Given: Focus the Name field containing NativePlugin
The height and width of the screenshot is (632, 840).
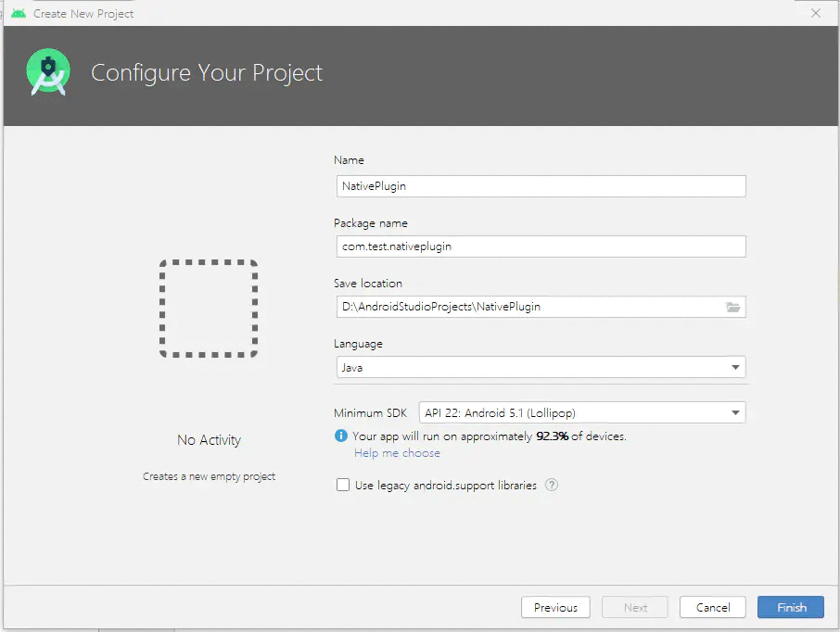Looking at the screenshot, I should (540, 185).
